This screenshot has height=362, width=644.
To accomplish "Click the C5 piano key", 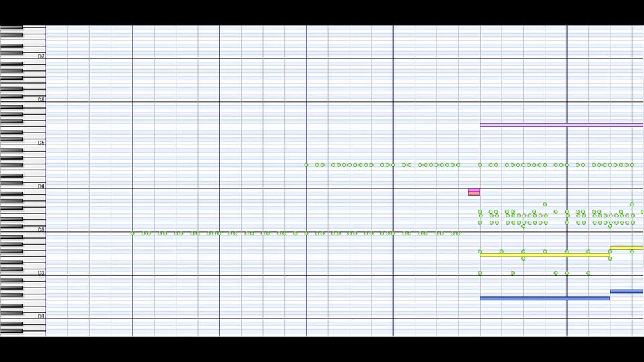I will (x=23, y=143).
